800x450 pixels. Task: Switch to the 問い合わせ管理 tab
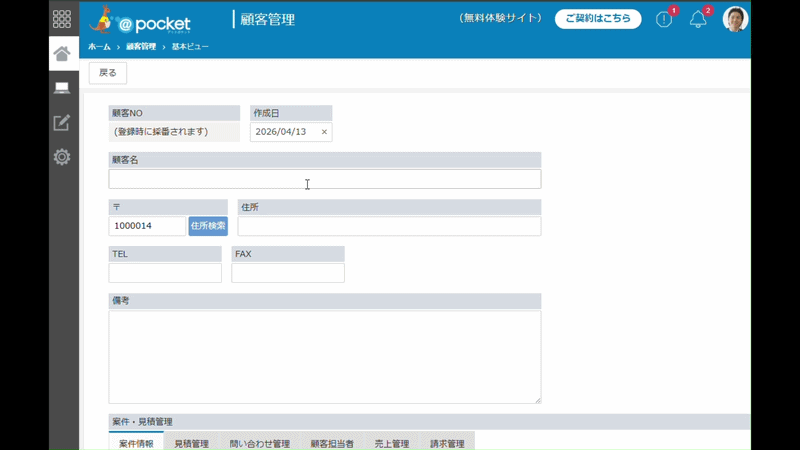tap(260, 442)
